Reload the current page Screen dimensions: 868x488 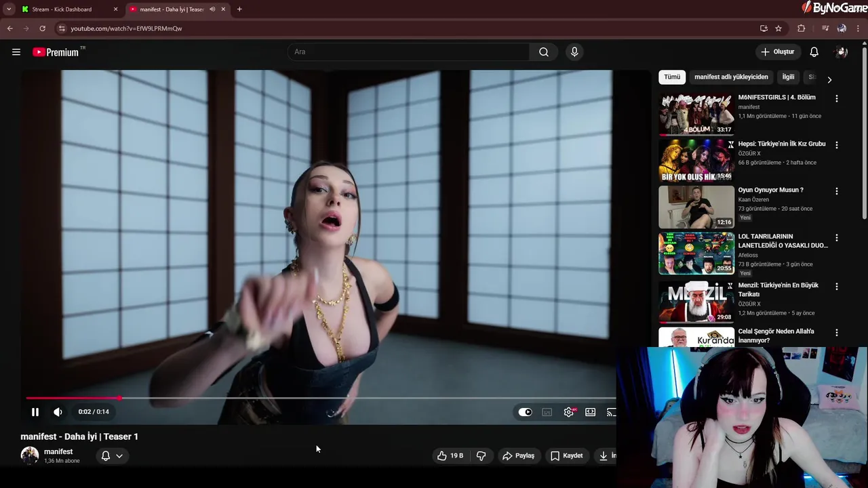pos(42,28)
